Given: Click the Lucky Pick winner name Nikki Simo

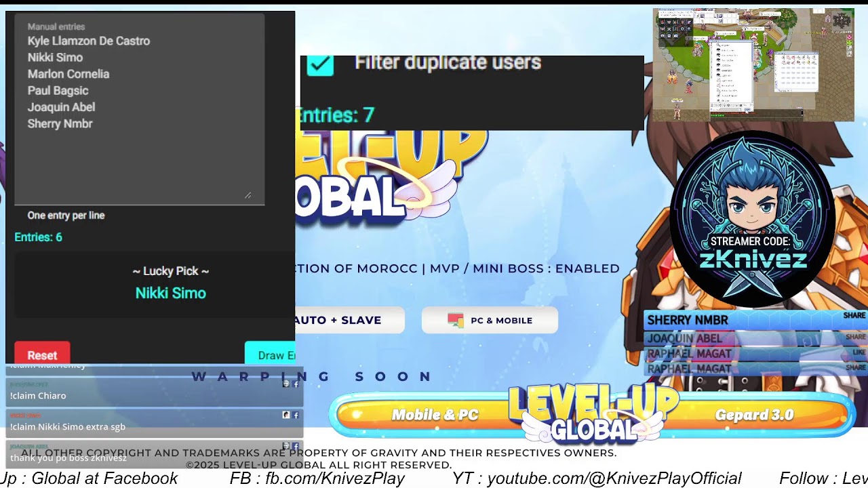Looking at the screenshot, I should click(171, 293).
